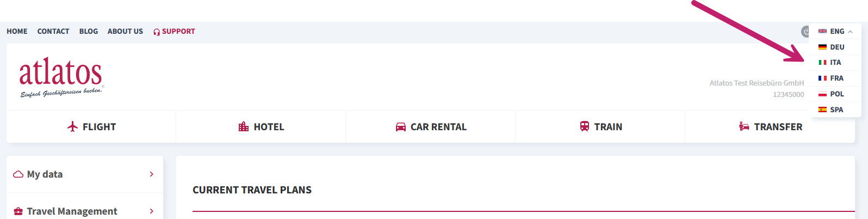868x219 pixels.
Task: Expand the My data chevron
Action: [x=151, y=174]
